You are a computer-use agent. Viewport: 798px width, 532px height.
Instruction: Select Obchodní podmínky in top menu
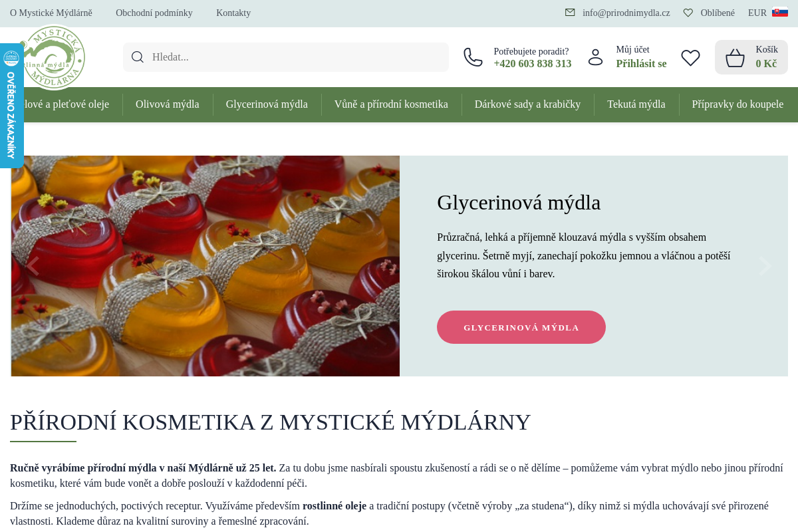[154, 12]
